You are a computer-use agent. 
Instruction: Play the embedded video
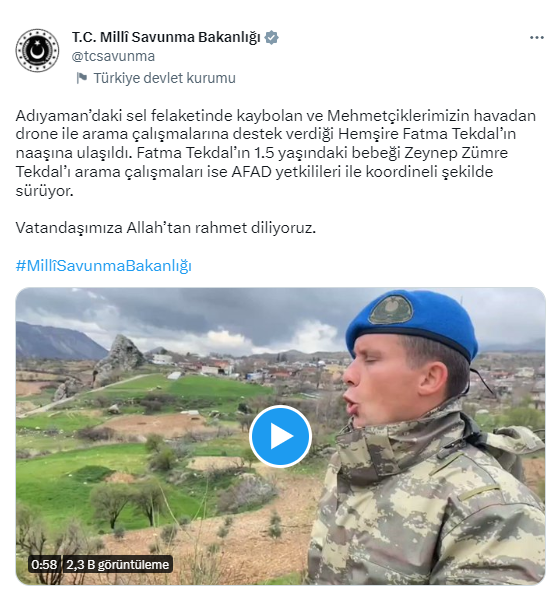(x=280, y=436)
